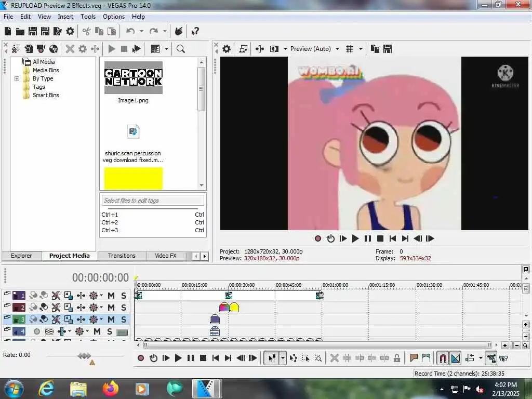
Task: Open Firefox from the Windows taskbar
Action: tap(111, 389)
